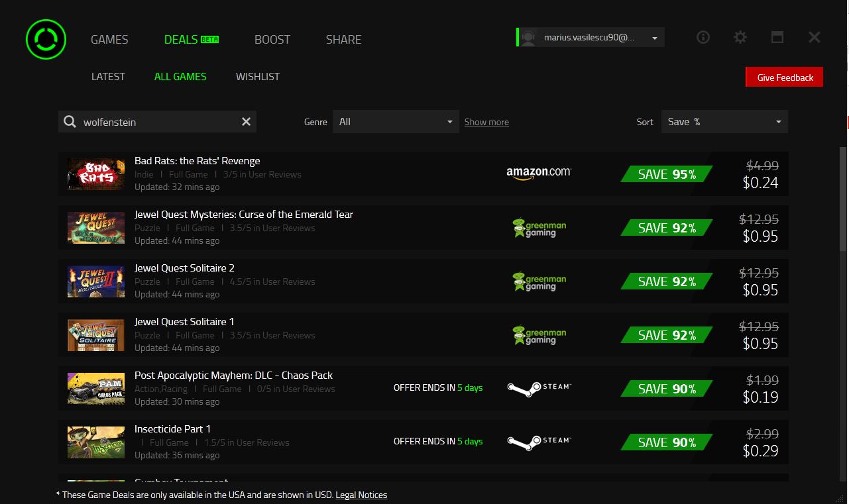Screen dimensions: 849x504
Task: Select the ALL GAMES sub-tab
Action: (x=180, y=77)
